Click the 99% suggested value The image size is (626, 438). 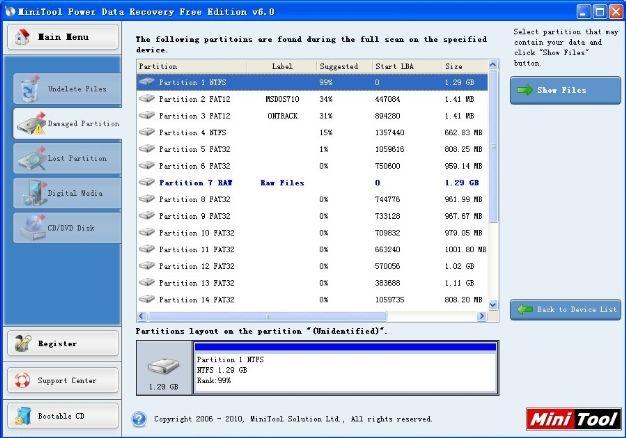coord(326,82)
